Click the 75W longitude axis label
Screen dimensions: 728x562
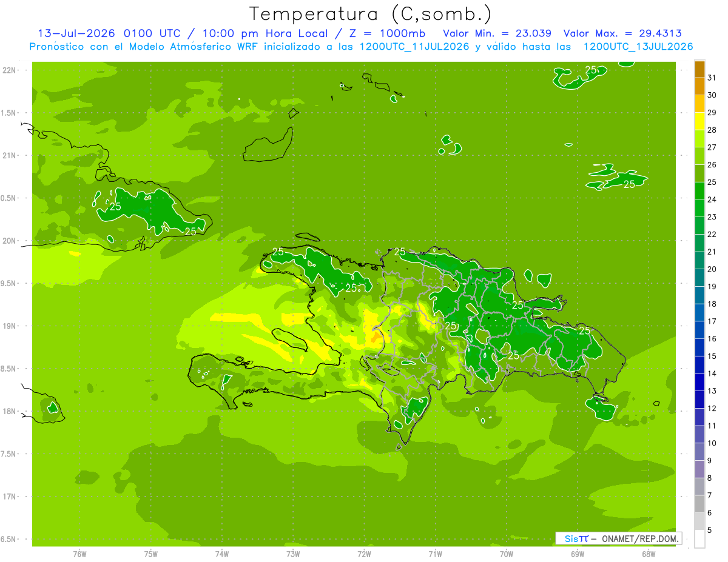click(151, 554)
